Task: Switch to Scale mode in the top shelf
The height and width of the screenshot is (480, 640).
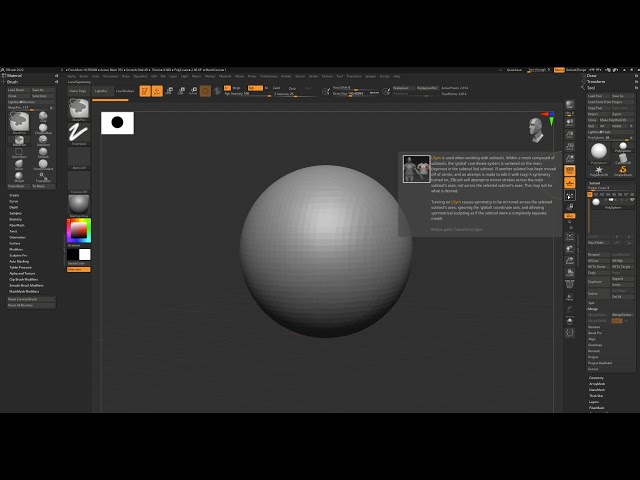Action: (181, 91)
